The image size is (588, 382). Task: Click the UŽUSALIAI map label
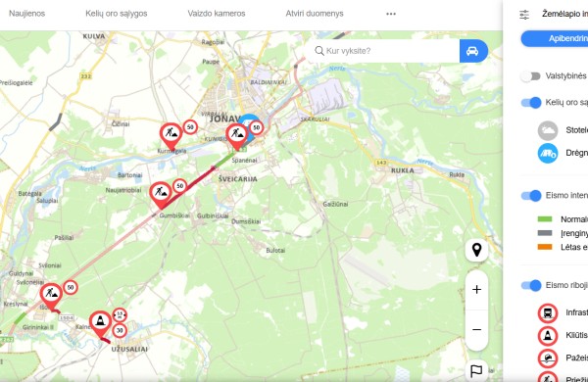[x=129, y=349]
